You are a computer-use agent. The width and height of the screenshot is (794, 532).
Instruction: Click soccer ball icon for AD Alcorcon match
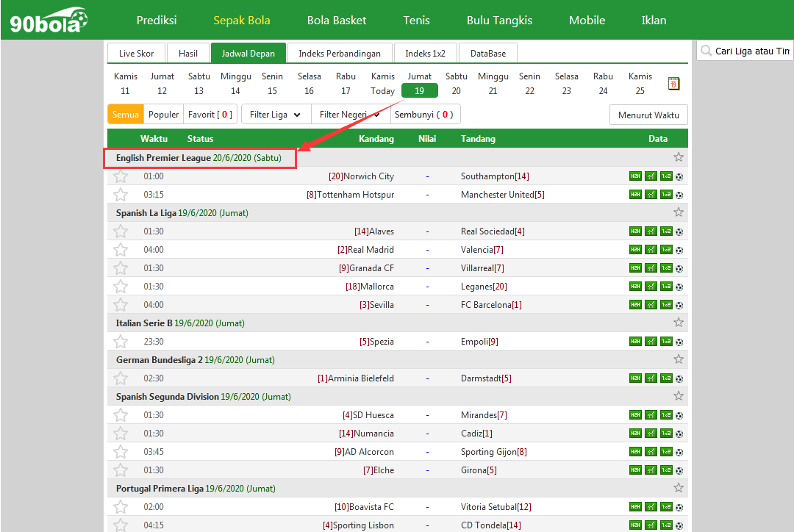click(x=679, y=453)
